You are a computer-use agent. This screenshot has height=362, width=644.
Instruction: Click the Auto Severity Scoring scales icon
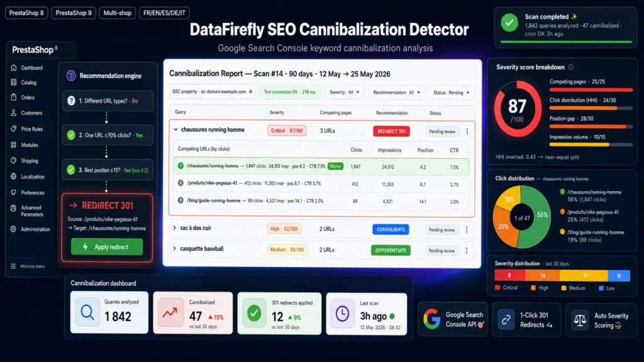pyautogui.click(x=580, y=320)
